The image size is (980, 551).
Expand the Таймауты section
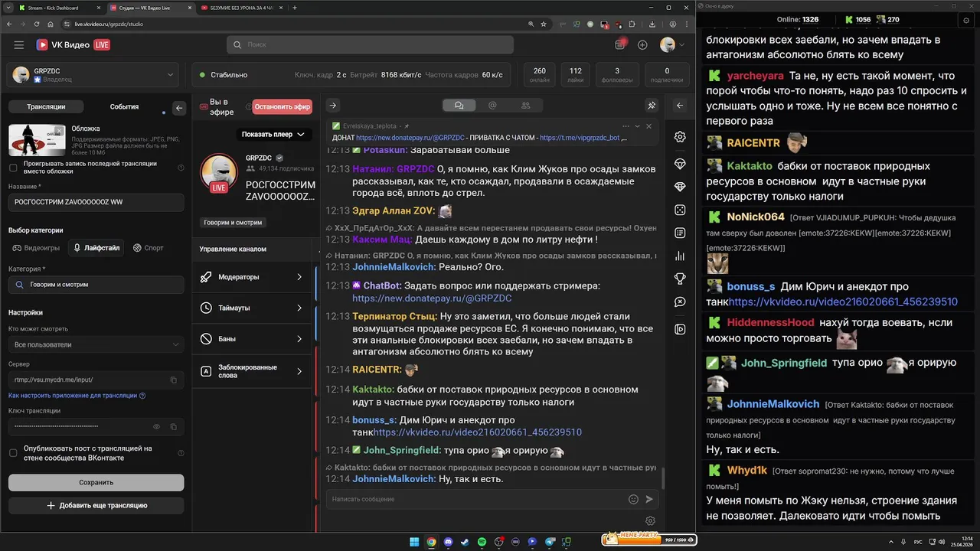coord(253,308)
